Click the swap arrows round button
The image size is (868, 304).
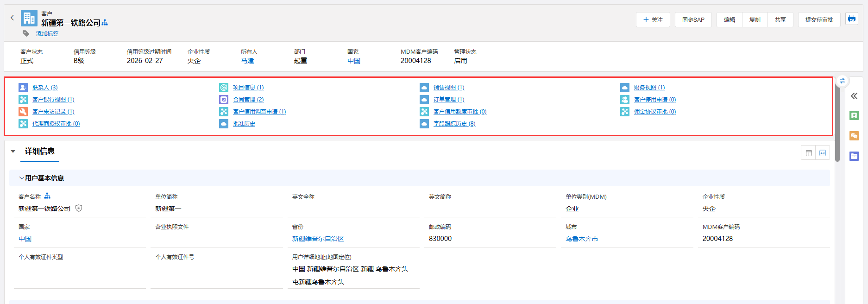[842, 81]
